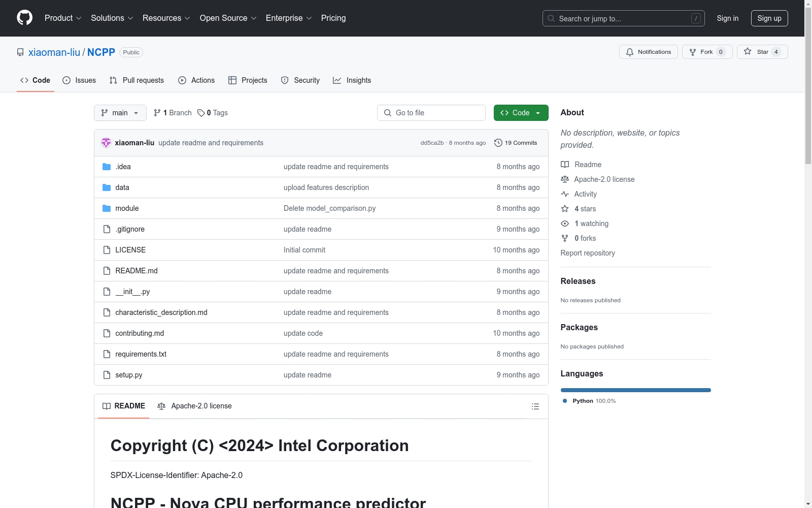Image resolution: width=812 pixels, height=508 pixels.
Task: Click the contributing.md file icon
Action: point(107,333)
